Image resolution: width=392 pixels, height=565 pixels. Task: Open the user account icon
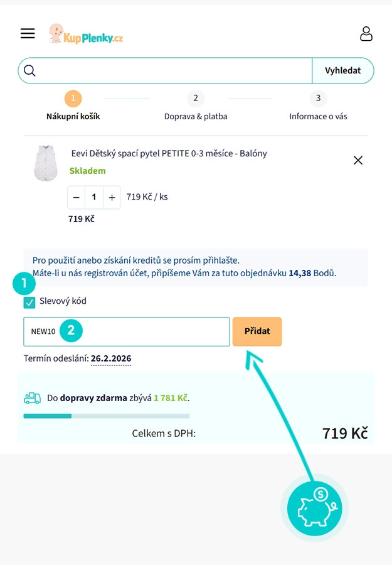(x=366, y=33)
